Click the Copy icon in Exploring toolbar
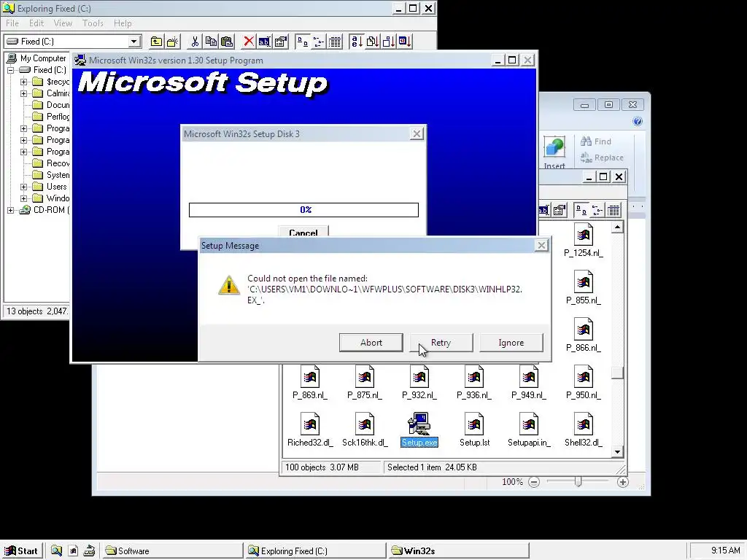Viewport: 747px width, 560px height. tap(211, 42)
